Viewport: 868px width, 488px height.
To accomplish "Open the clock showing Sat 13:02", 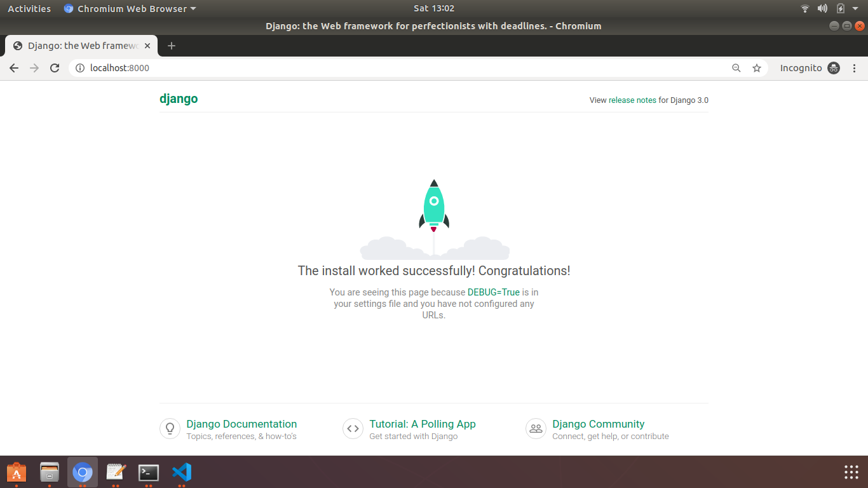I will 434,8.
